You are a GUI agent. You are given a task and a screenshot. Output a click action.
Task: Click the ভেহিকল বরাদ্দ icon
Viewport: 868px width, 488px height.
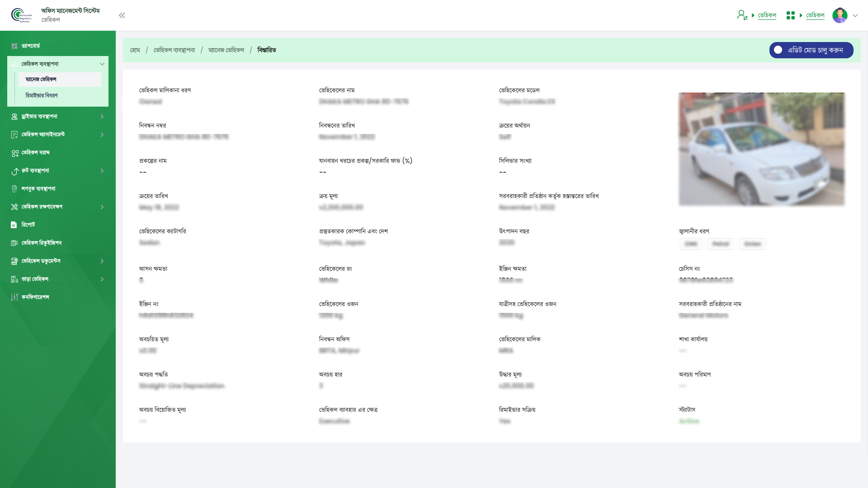coord(15,153)
